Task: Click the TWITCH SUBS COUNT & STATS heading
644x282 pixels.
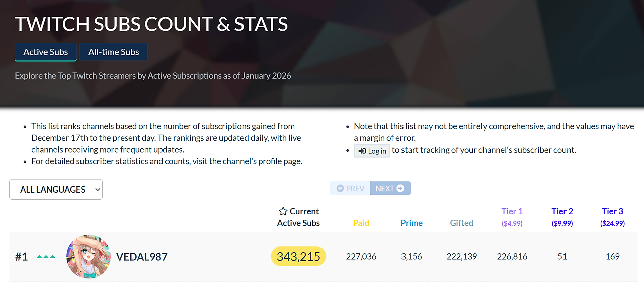Action: point(151,24)
